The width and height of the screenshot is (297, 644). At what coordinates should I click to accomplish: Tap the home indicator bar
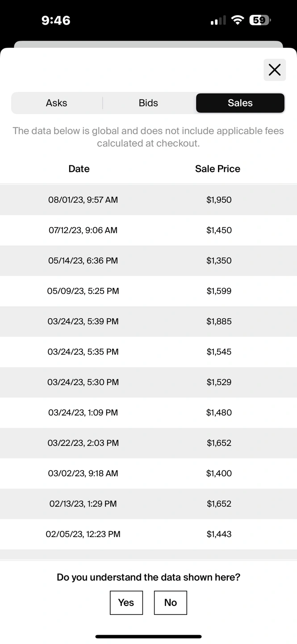pyautogui.click(x=148, y=636)
